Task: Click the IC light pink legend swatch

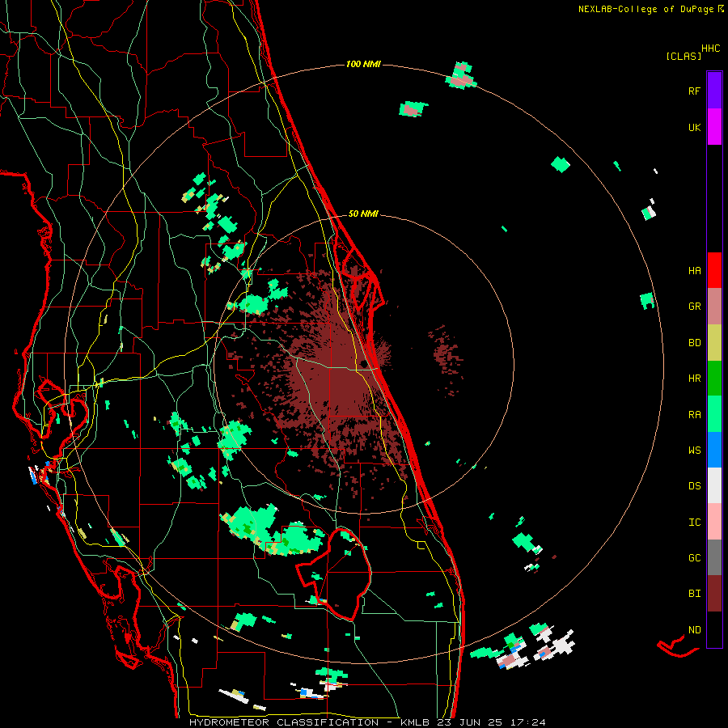Action: (714, 522)
